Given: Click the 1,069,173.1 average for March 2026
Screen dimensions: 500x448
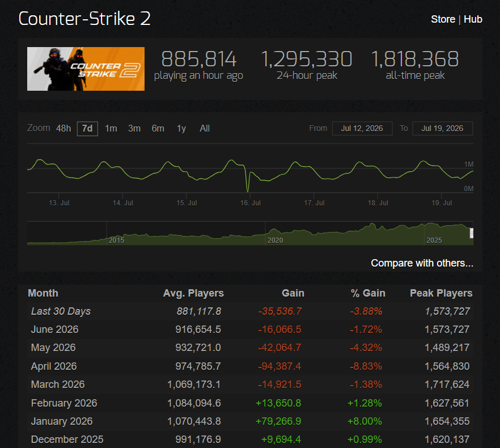Looking at the screenshot, I should [194, 384].
